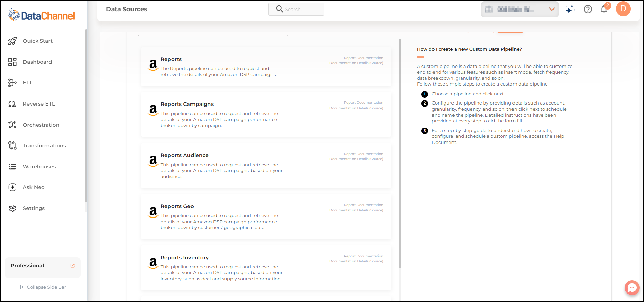Click the Professional plan label
Screen dimensions: 644x302
(27, 266)
